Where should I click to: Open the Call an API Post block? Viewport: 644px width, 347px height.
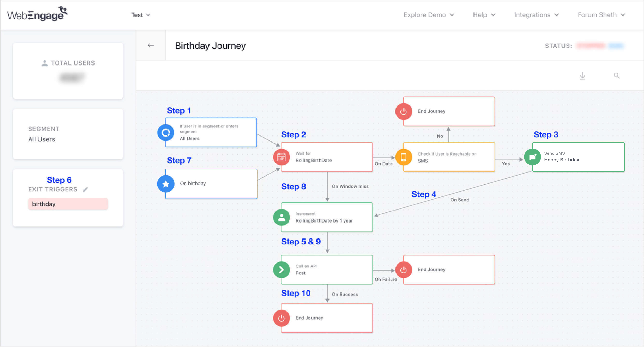pyautogui.click(x=327, y=270)
